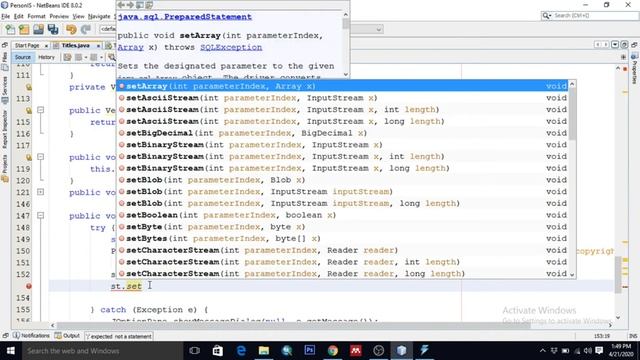Maximize the editor window button

(x=624, y=44)
